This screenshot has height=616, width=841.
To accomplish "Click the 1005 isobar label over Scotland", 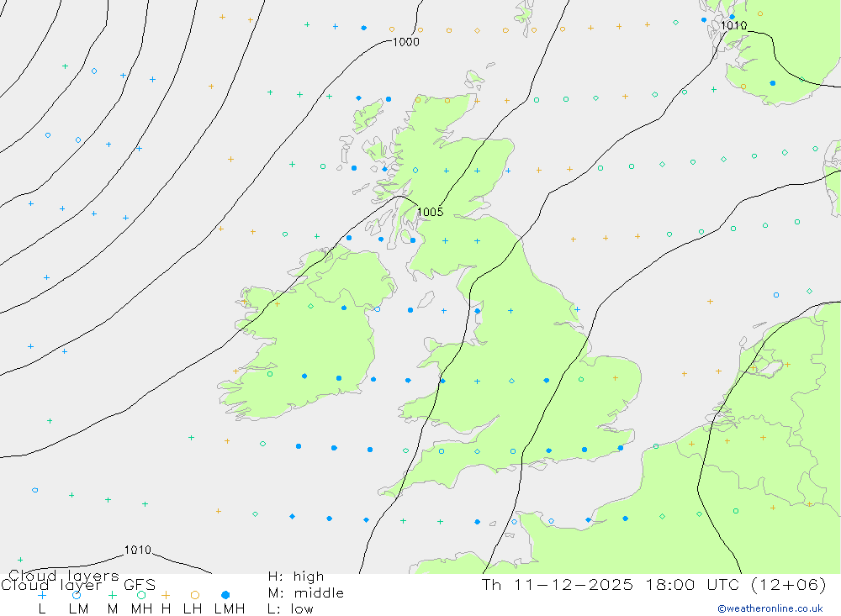I will (x=430, y=212).
